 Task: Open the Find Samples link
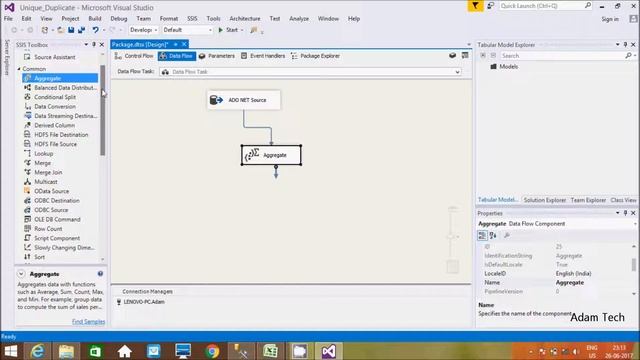[x=88, y=322]
